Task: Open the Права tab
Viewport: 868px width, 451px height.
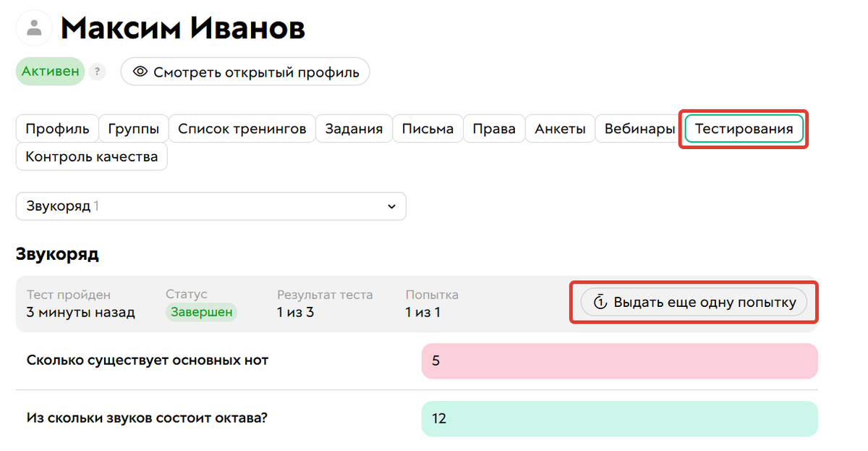Action: point(494,128)
